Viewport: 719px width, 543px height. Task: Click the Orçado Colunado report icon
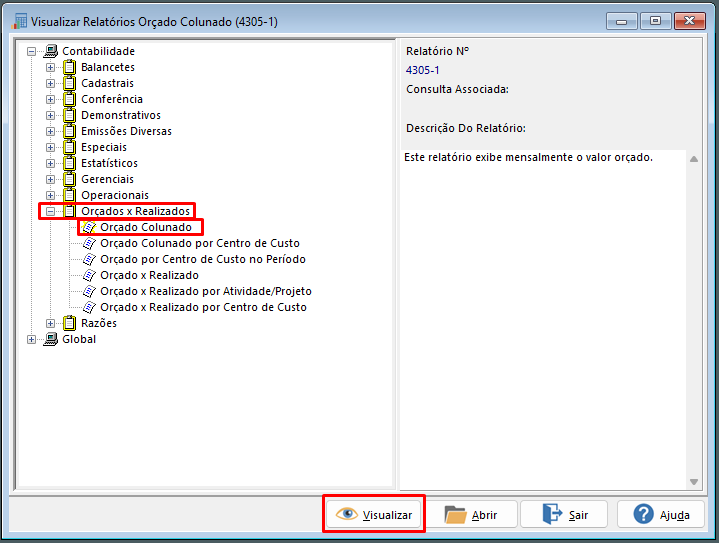[89, 227]
